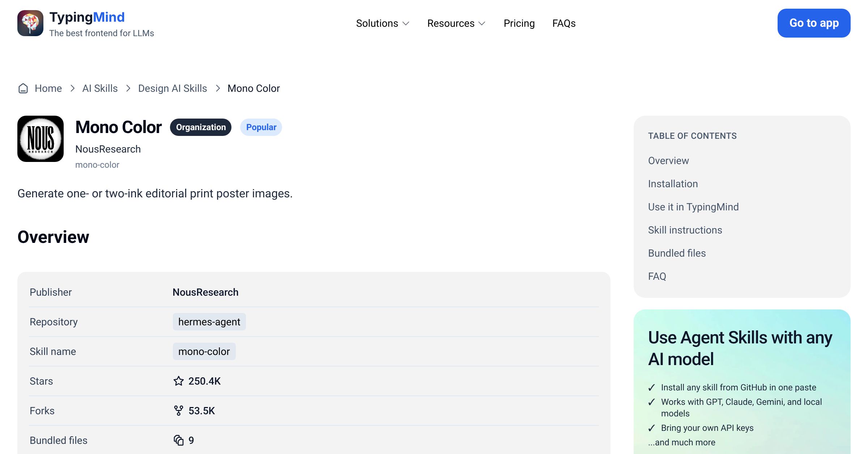Click the mono-color skill name tag
Viewport: 868px width, 454px height.
204,351
